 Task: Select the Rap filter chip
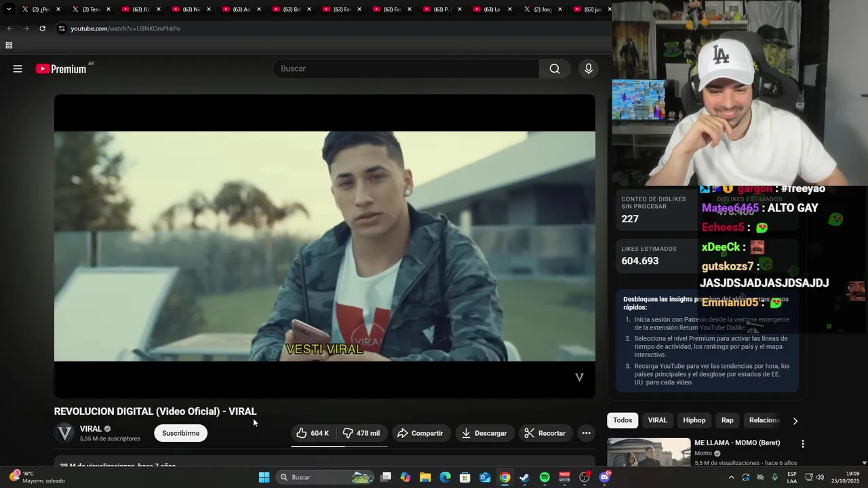(727, 420)
